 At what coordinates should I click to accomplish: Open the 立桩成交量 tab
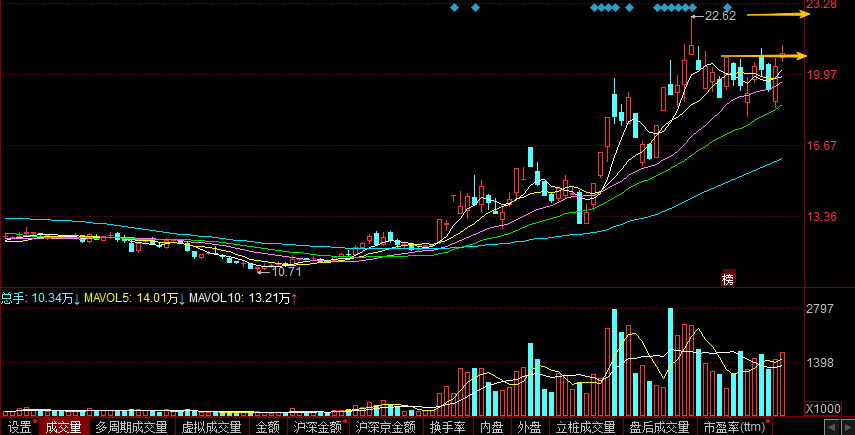(x=586, y=427)
